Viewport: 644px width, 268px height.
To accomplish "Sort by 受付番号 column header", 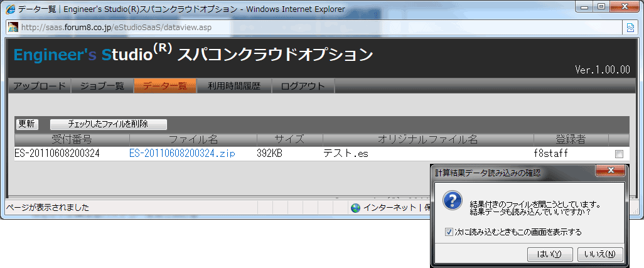I will 72,139.
